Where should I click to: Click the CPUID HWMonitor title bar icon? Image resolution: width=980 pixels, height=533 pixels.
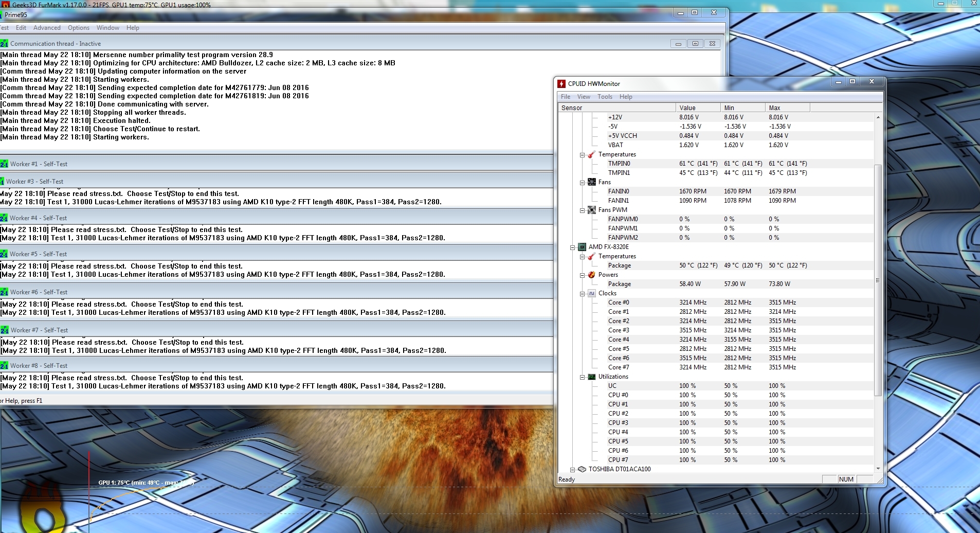point(562,84)
